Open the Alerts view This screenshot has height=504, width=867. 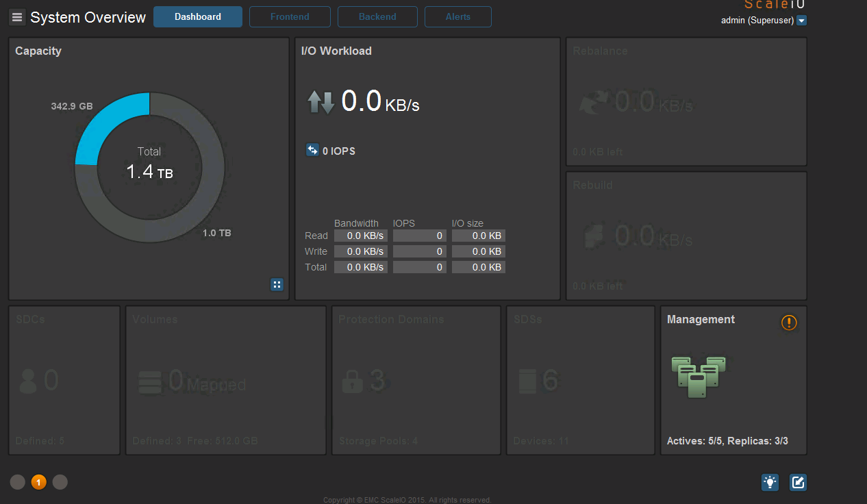[x=457, y=16]
